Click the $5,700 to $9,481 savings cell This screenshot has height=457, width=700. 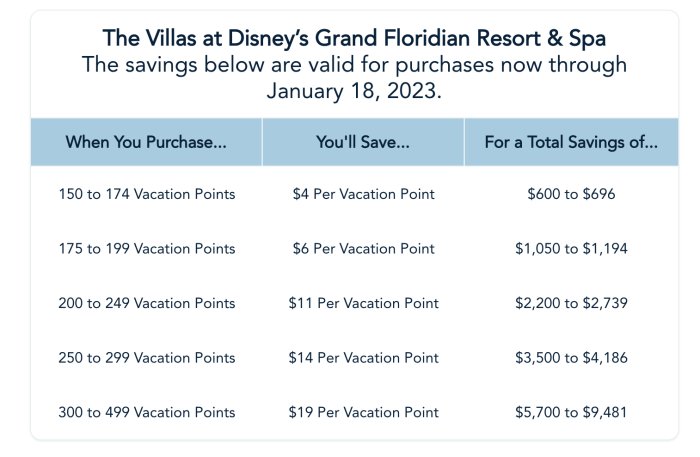coord(571,412)
